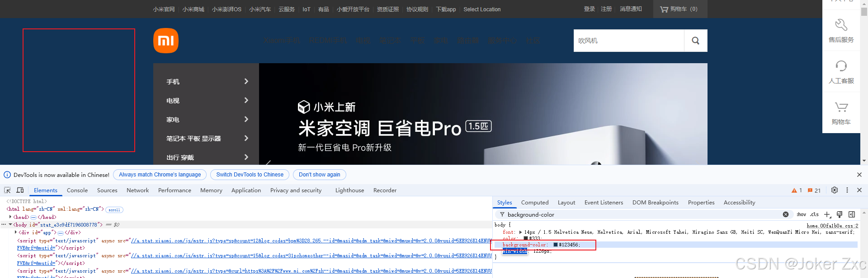This screenshot has width=868, height=278.
Task: Switch to the Computed styles tab
Action: (x=535, y=203)
